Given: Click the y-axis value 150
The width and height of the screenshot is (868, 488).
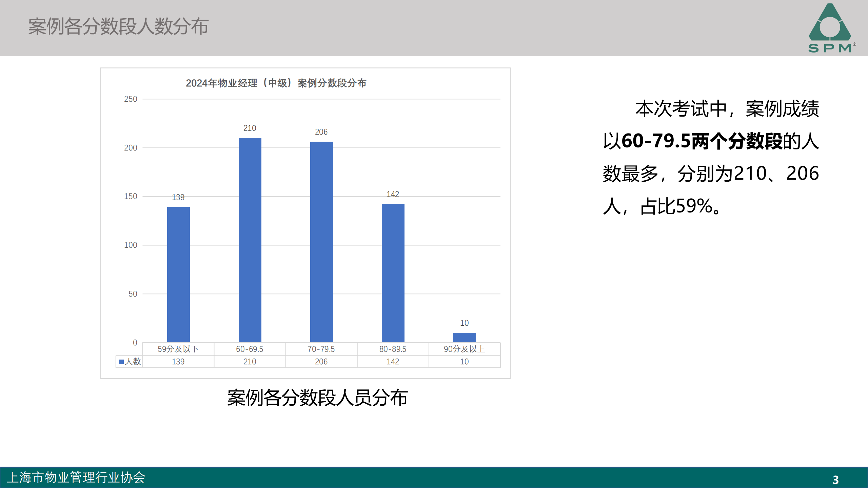Looking at the screenshot, I should click(131, 196).
